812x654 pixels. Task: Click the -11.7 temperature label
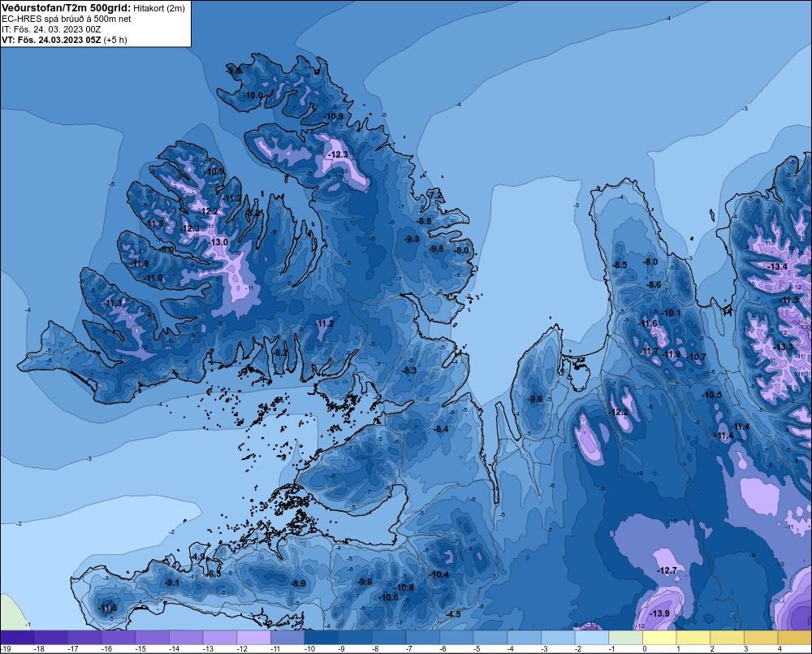650,351
